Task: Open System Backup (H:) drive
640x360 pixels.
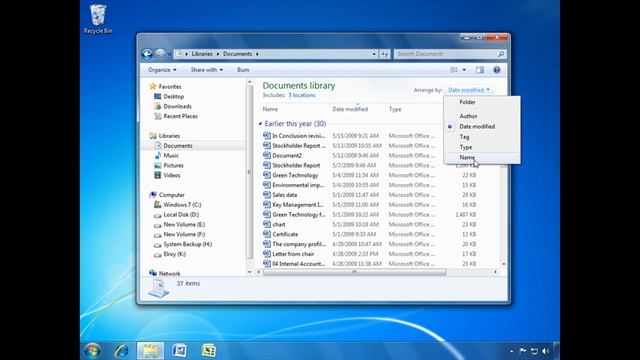Action: pos(187,244)
